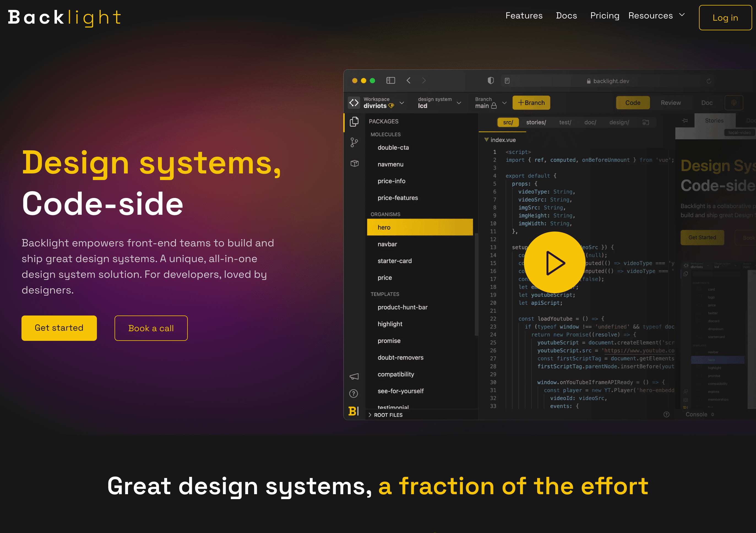Click the backlight.dev address bar
Image resolution: width=756 pixels, height=533 pixels.
pyautogui.click(x=608, y=81)
